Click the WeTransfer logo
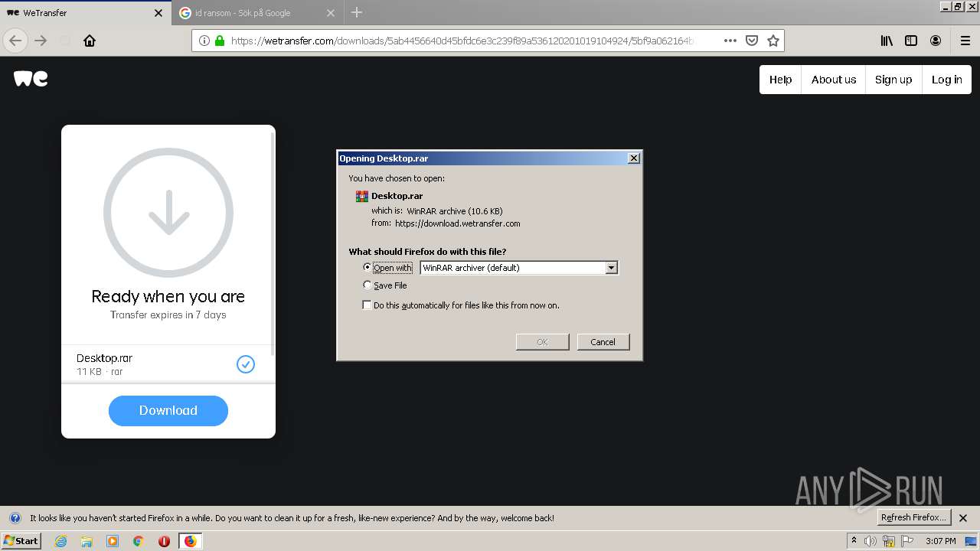Image resolution: width=980 pixels, height=551 pixels. point(31,79)
